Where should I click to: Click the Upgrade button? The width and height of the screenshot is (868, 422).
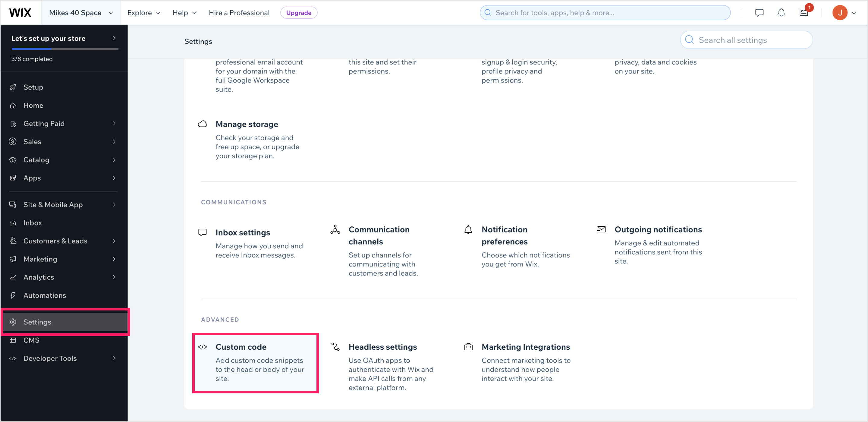tap(299, 12)
